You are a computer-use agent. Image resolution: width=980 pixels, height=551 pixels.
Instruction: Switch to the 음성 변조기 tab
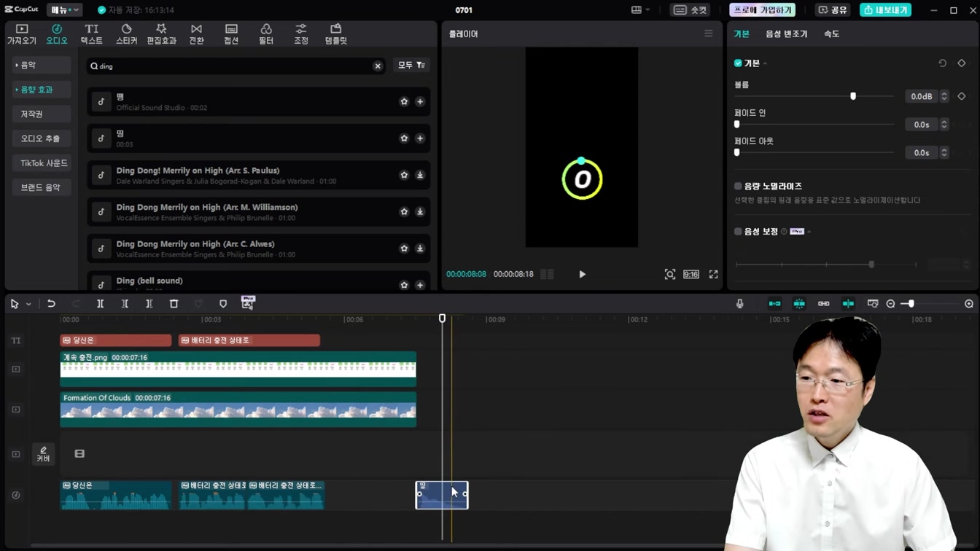click(x=786, y=34)
